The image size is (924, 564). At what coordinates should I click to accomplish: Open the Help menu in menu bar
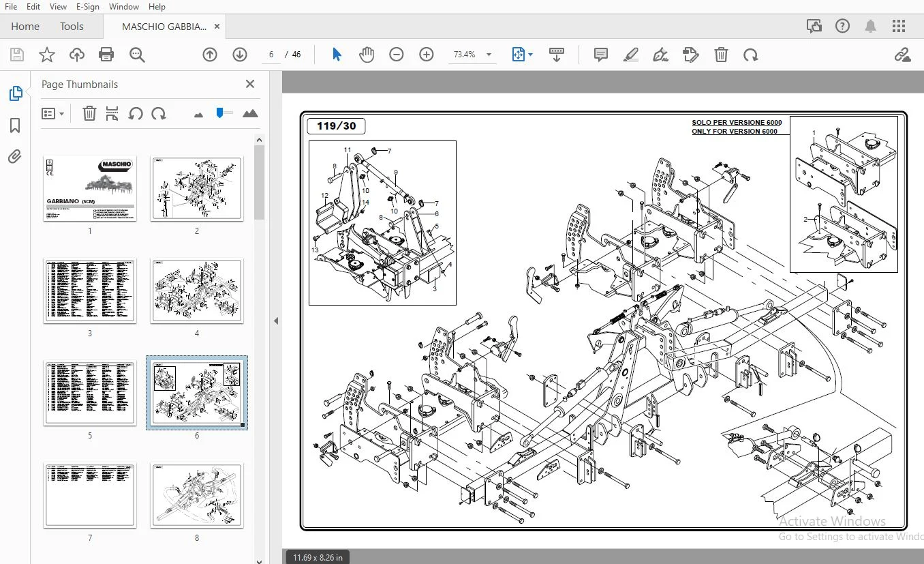[157, 6]
